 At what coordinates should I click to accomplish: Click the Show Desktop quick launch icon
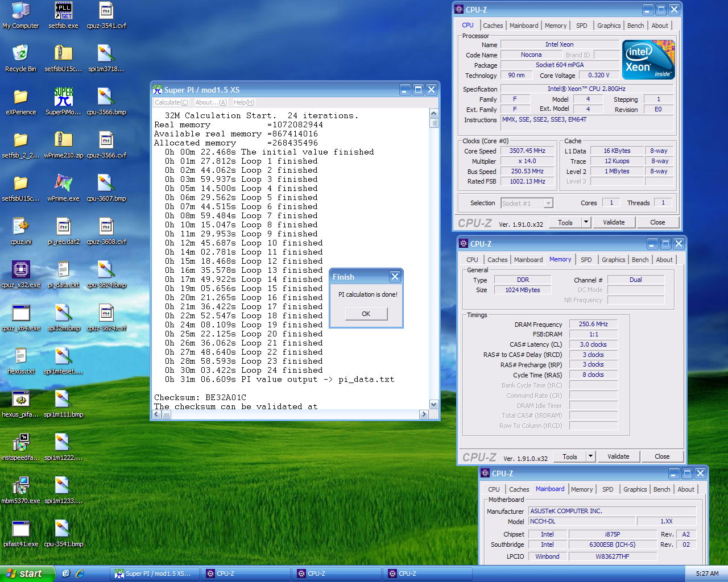tap(66, 573)
